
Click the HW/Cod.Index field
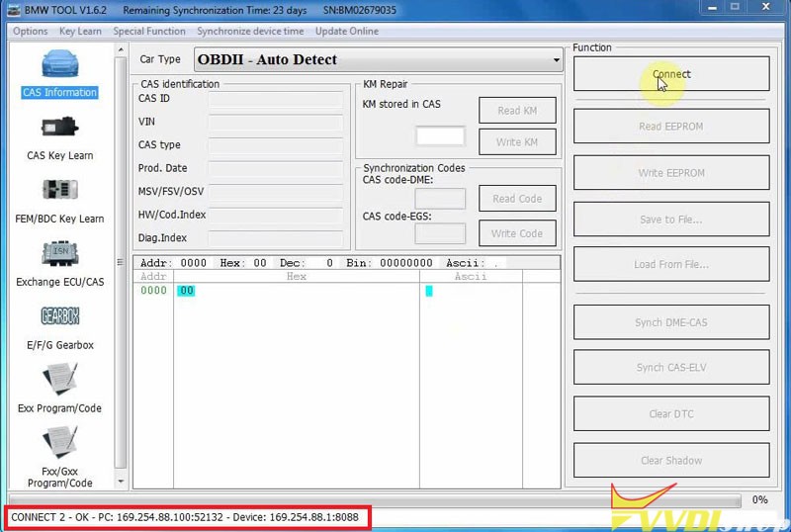pos(276,215)
